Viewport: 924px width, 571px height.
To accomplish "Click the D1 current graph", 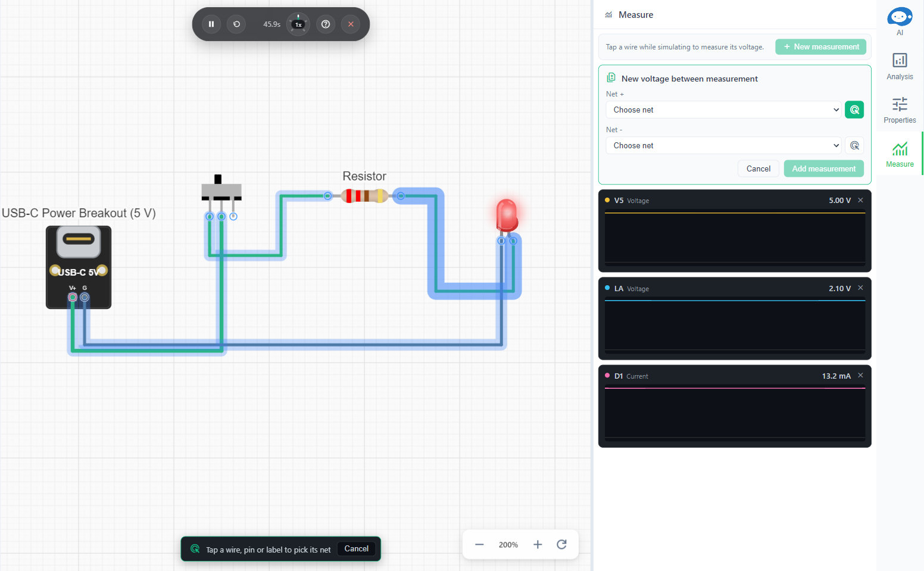I will (735, 413).
